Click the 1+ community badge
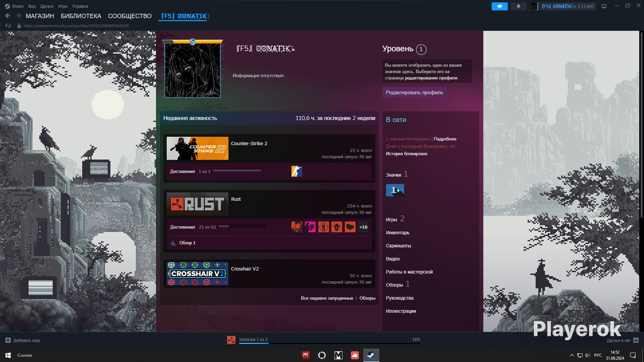This screenshot has width=644, height=362. tap(395, 190)
